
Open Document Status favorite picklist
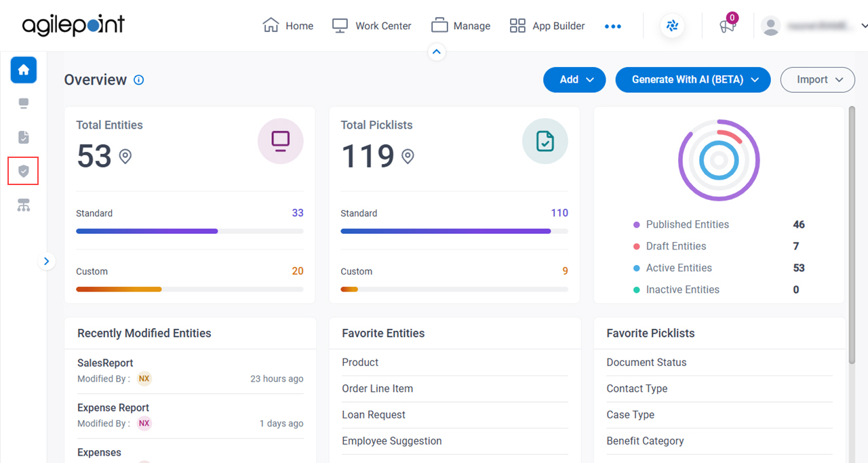pos(646,363)
